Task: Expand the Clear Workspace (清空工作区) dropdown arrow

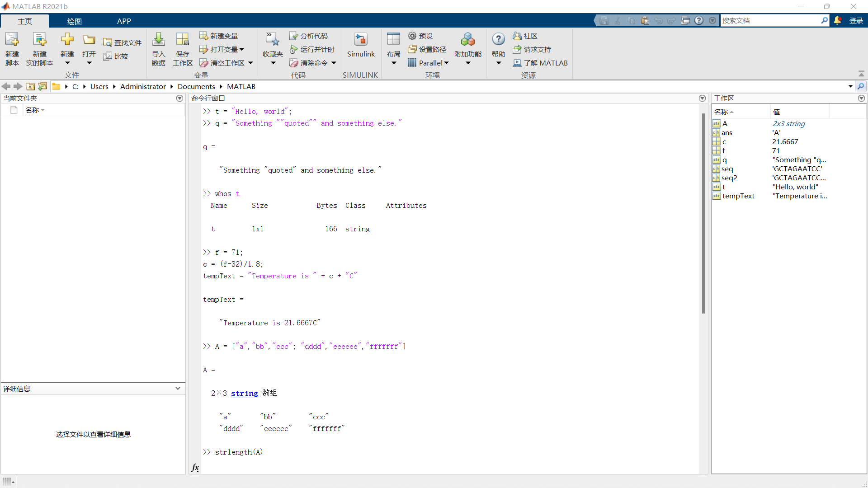Action: click(250, 63)
